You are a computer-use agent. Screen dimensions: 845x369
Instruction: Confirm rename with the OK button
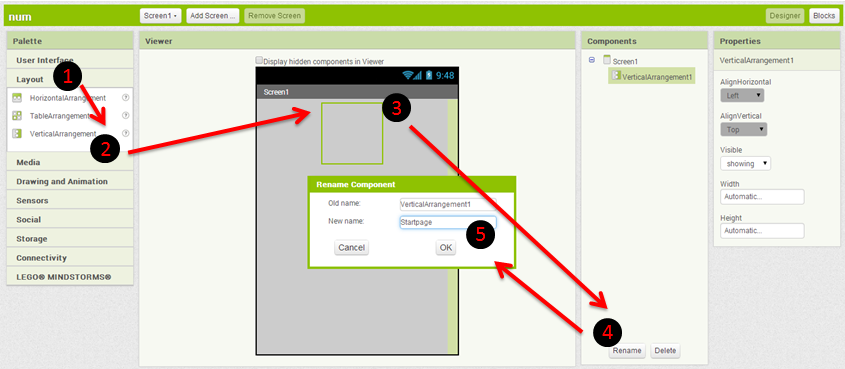click(446, 248)
